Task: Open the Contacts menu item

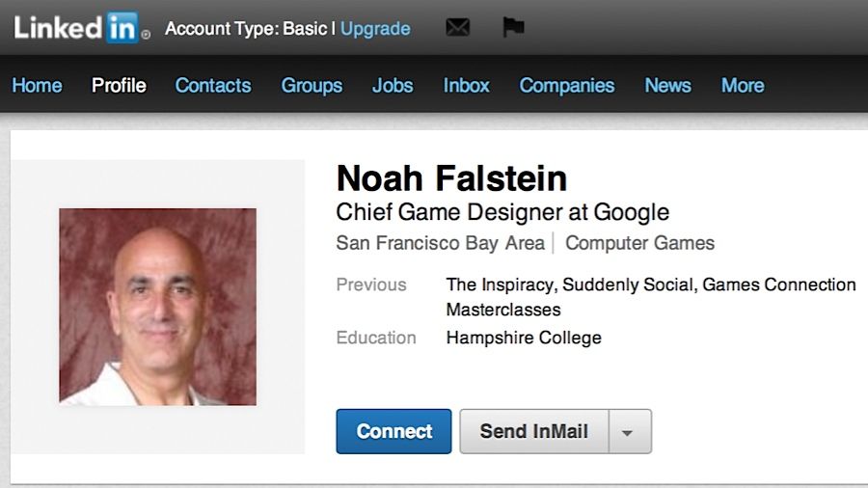Action: (213, 85)
